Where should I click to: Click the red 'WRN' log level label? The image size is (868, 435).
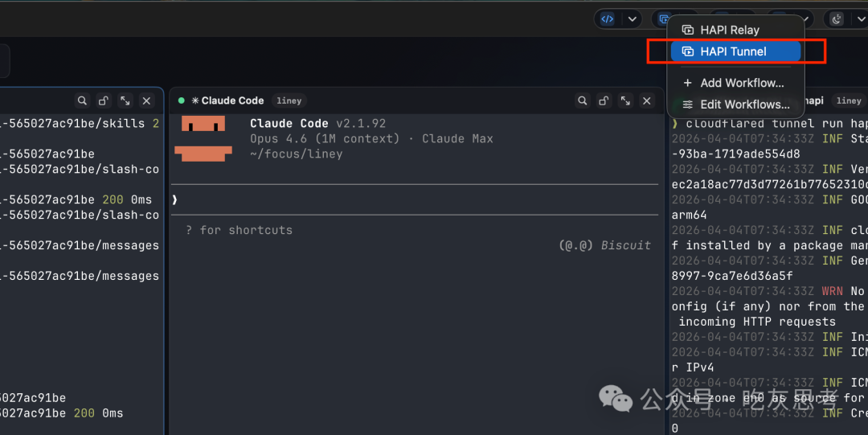point(832,292)
